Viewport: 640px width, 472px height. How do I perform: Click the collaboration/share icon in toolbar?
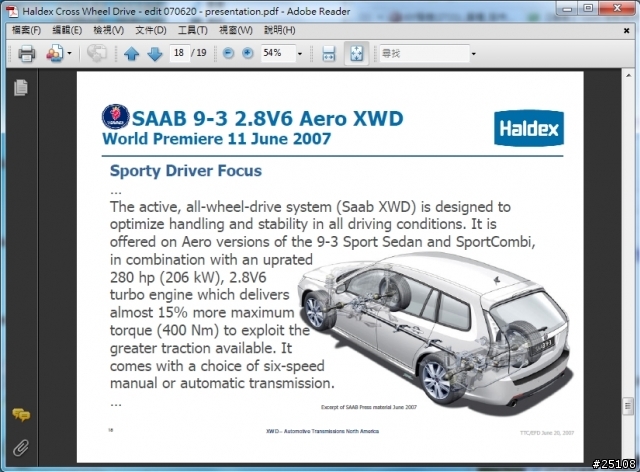click(55, 53)
